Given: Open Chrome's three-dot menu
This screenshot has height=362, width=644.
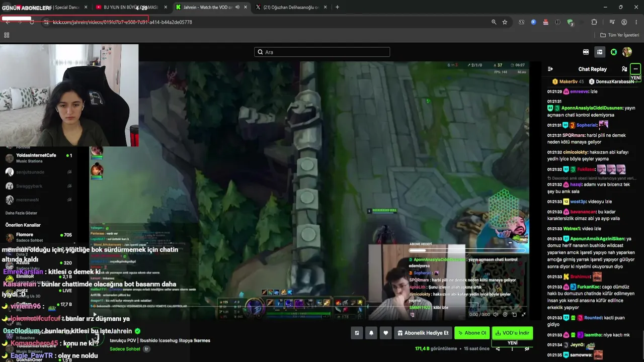Looking at the screenshot, I should point(635,22).
